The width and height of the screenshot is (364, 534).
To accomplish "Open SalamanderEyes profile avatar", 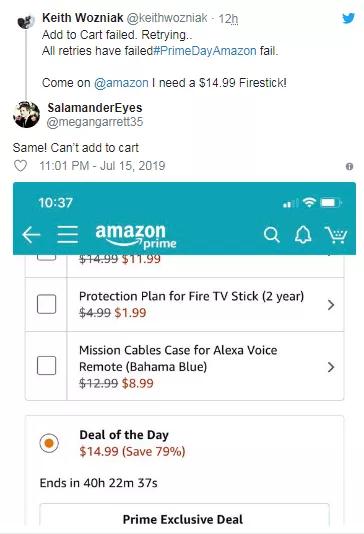I will pos(27,115).
